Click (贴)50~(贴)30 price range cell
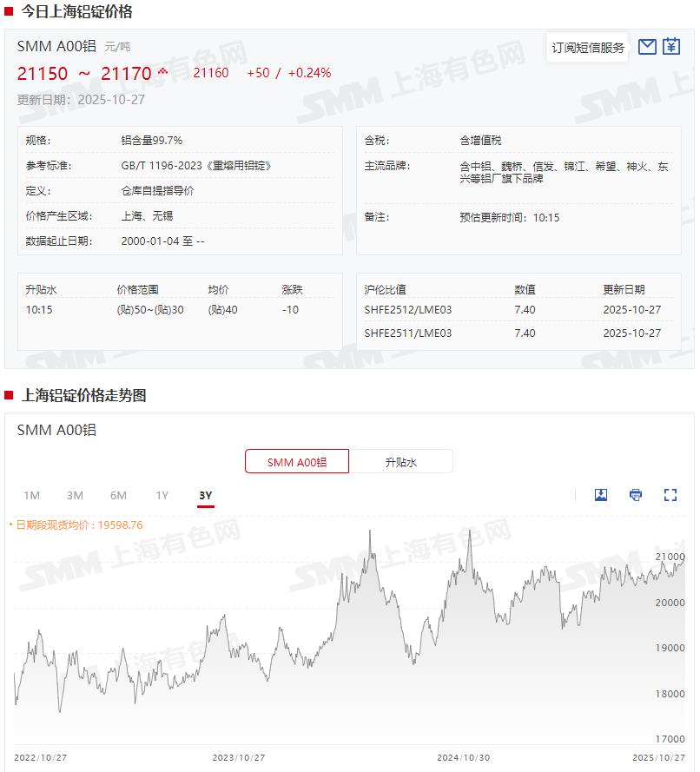 pos(150,310)
